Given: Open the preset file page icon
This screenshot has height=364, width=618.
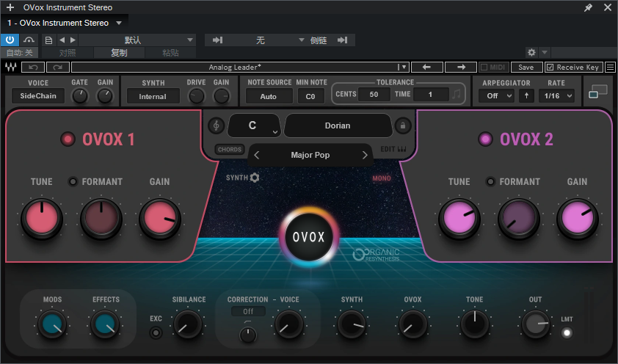Looking at the screenshot, I should 49,40.
